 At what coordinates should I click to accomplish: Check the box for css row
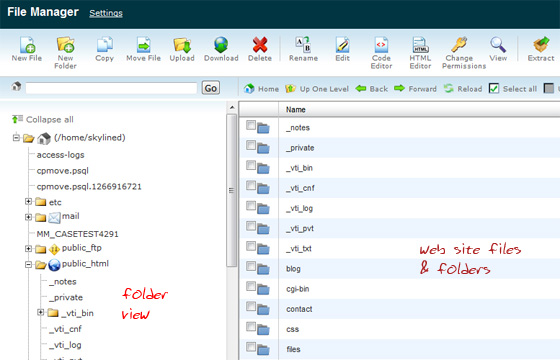251,326
